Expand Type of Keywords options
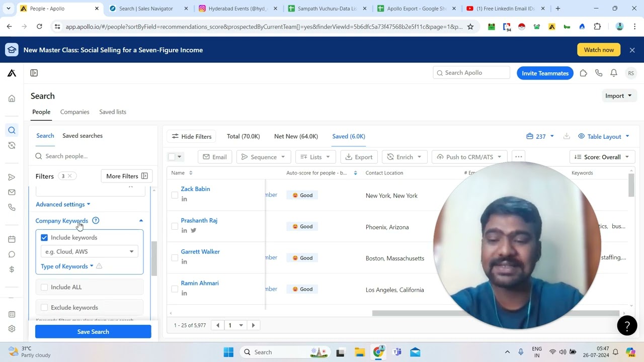 [x=67, y=266]
